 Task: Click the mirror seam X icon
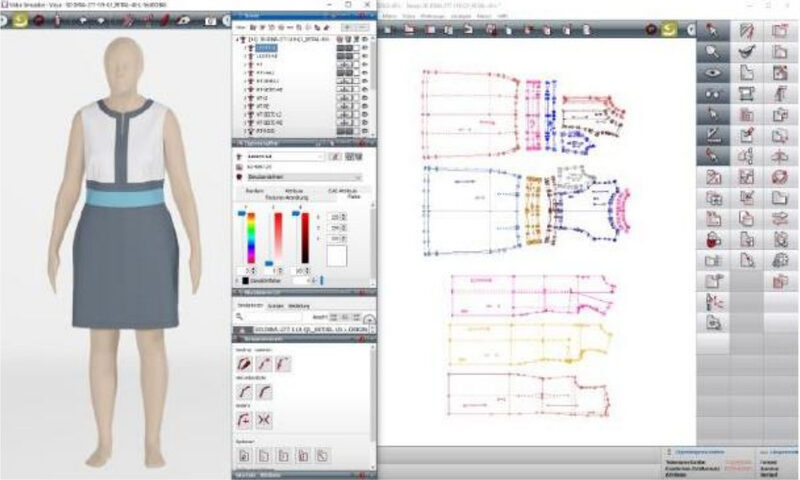(x=265, y=419)
